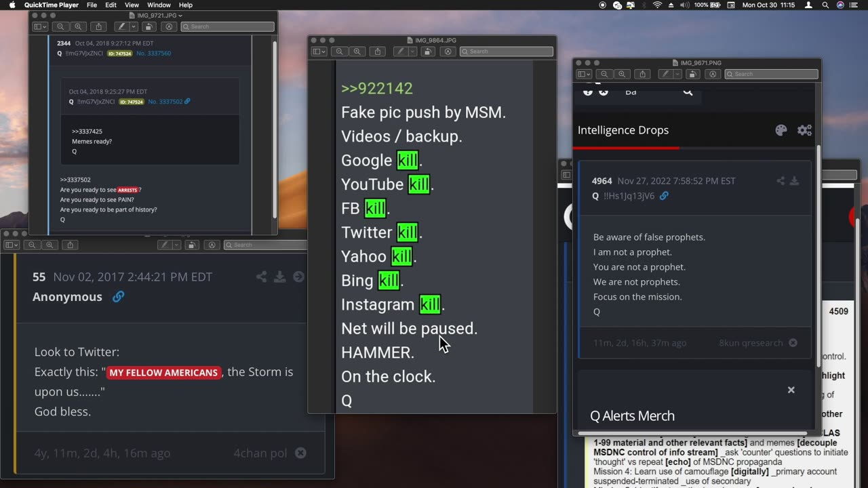Open the Apple menu

(x=12, y=5)
